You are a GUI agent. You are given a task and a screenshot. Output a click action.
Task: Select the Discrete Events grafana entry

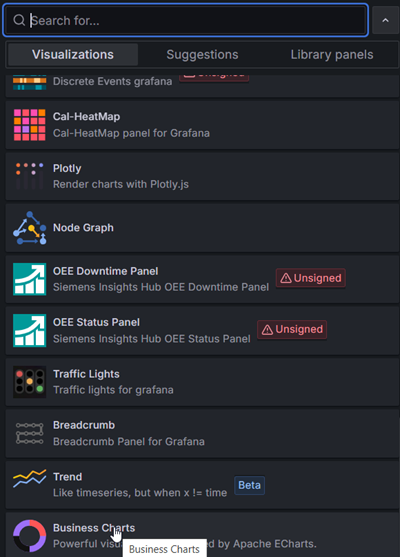[202, 86]
